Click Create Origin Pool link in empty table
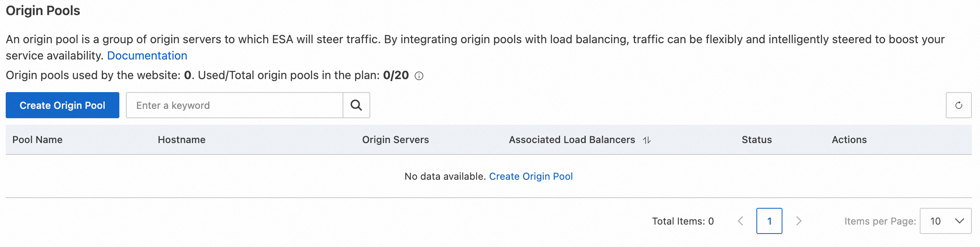The image size is (980, 247). coord(531,176)
